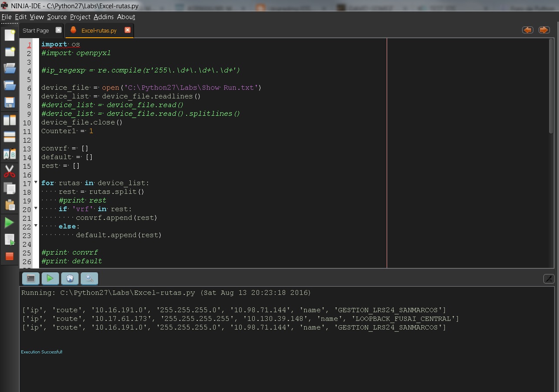Click the 'Execution Successful!' message

(x=42, y=352)
